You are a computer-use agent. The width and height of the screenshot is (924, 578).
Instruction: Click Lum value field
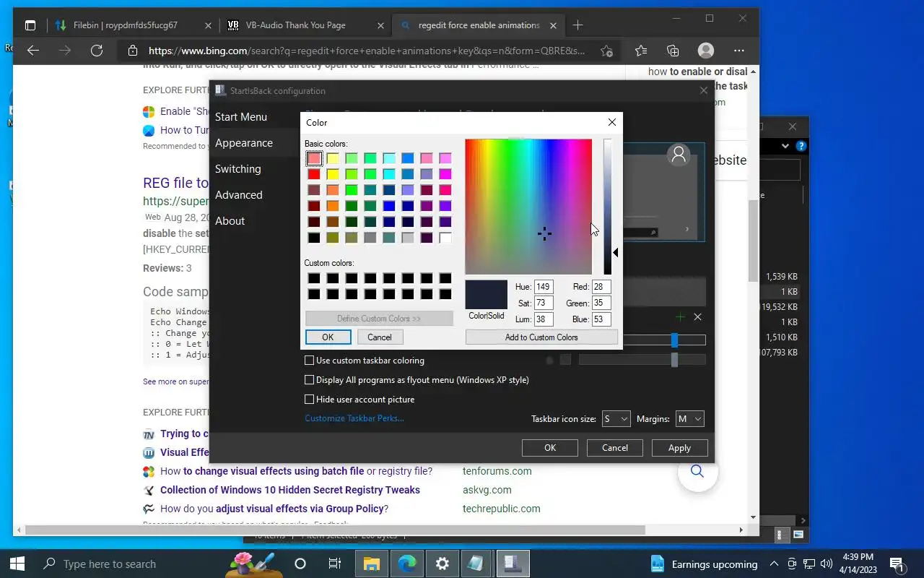click(544, 319)
